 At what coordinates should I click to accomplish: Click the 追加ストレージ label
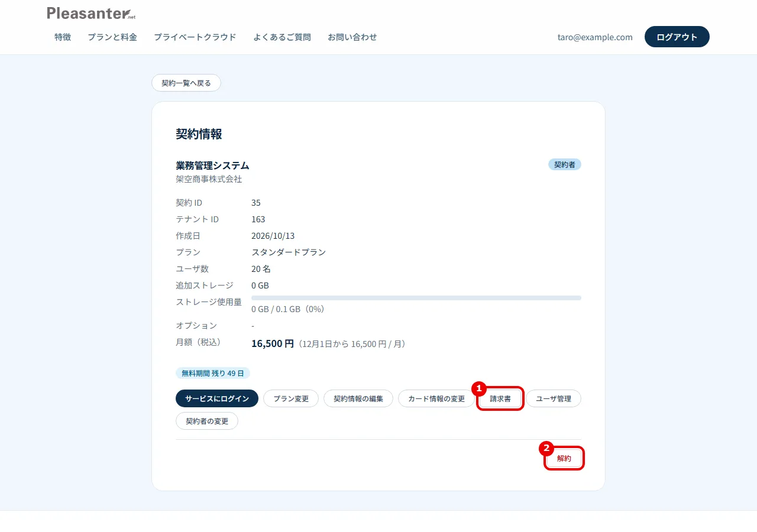pyautogui.click(x=205, y=285)
